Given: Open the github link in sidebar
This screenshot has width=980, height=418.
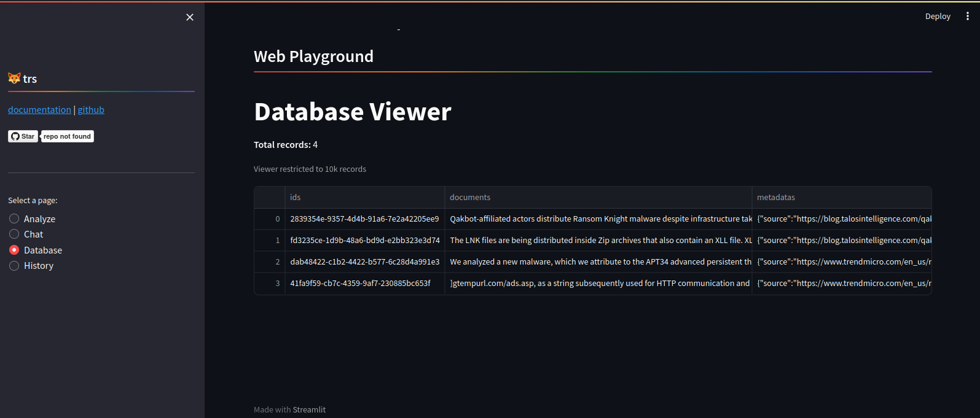Looking at the screenshot, I should (x=91, y=109).
